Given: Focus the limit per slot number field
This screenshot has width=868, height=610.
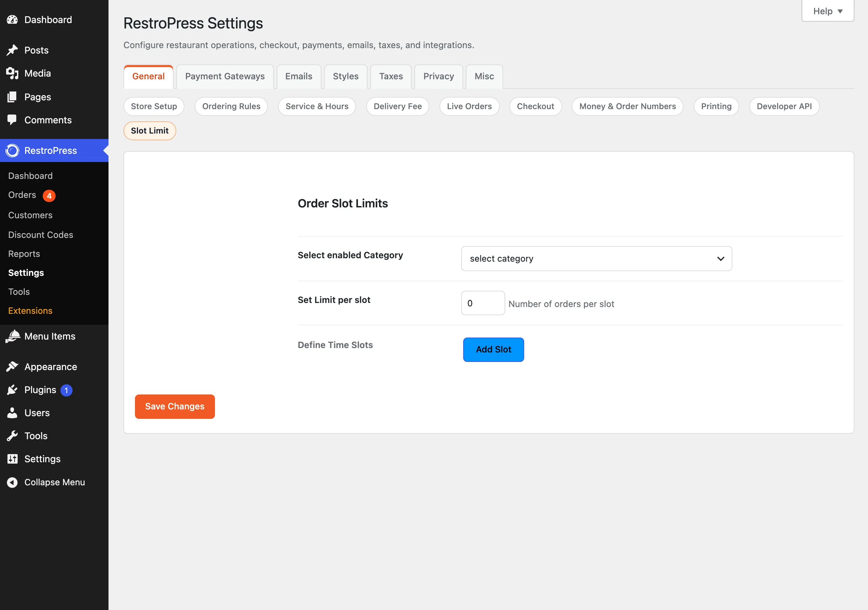Looking at the screenshot, I should (x=483, y=303).
